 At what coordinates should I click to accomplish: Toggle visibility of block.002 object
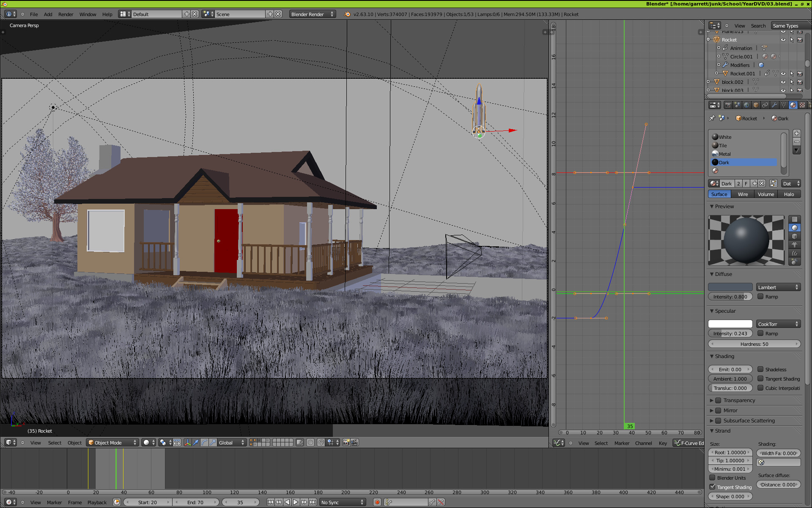(783, 82)
